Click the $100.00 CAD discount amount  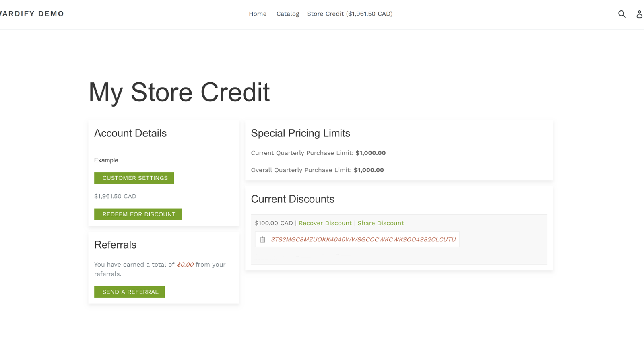click(274, 223)
